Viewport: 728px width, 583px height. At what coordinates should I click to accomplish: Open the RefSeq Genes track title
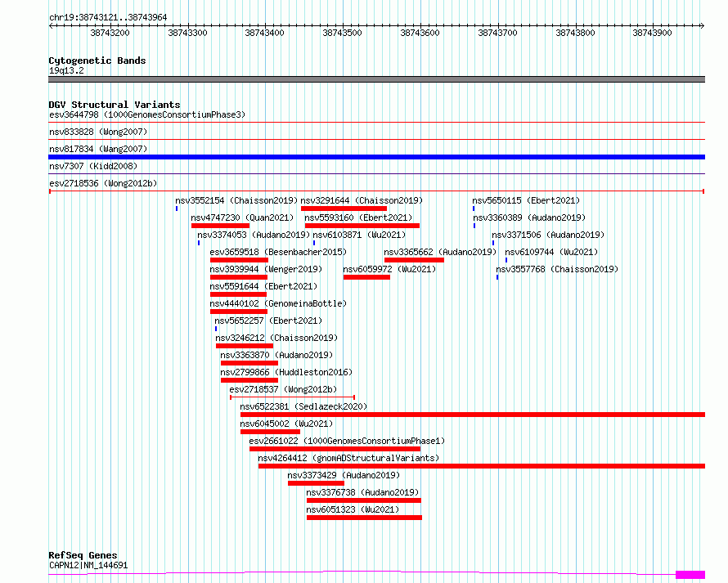[x=83, y=555]
